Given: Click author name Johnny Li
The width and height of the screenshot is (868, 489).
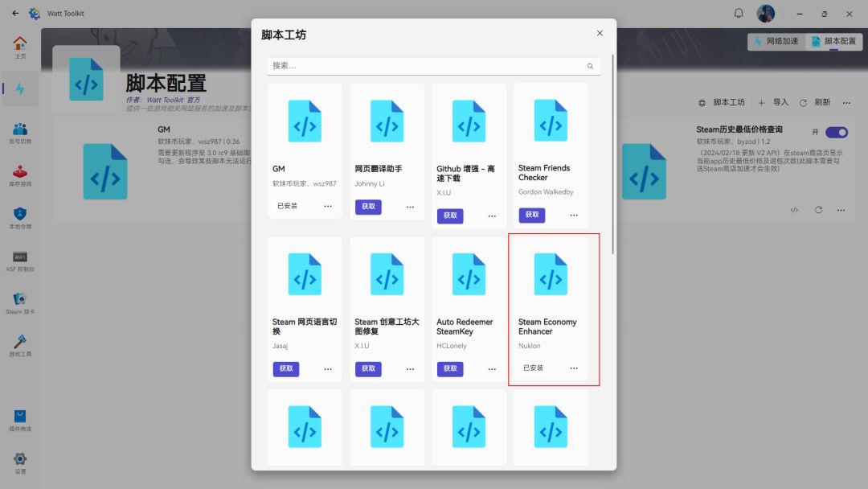Looking at the screenshot, I should coord(369,184).
